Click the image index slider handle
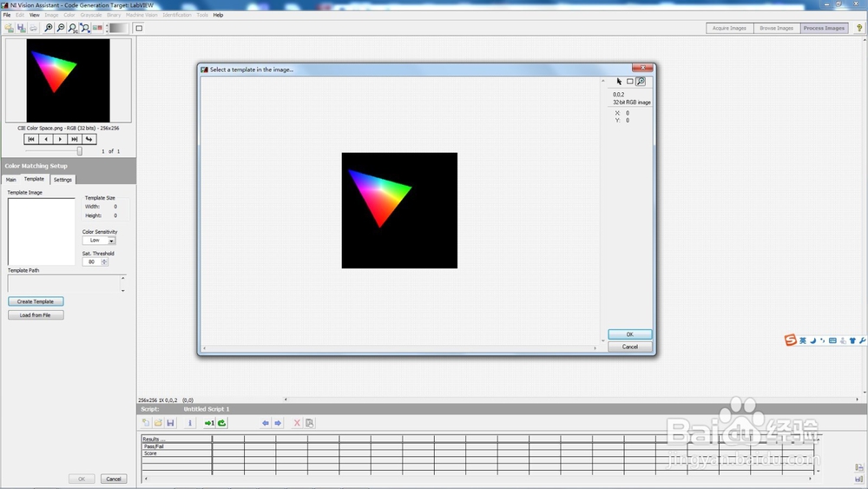 [80, 150]
